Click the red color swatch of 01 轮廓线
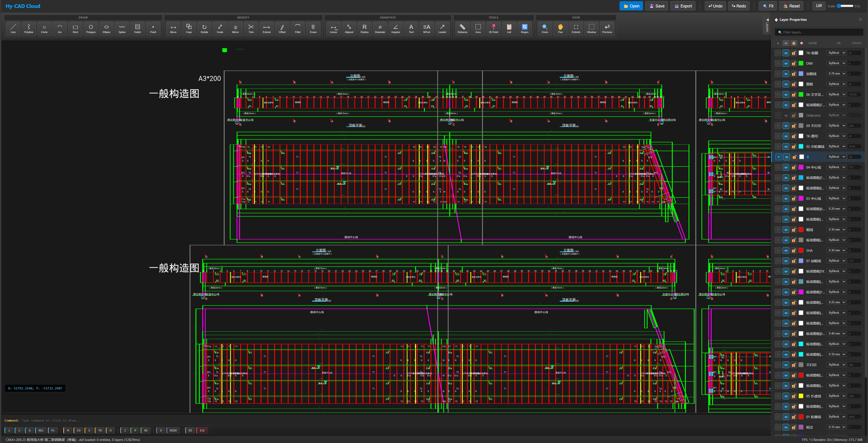 click(801, 417)
